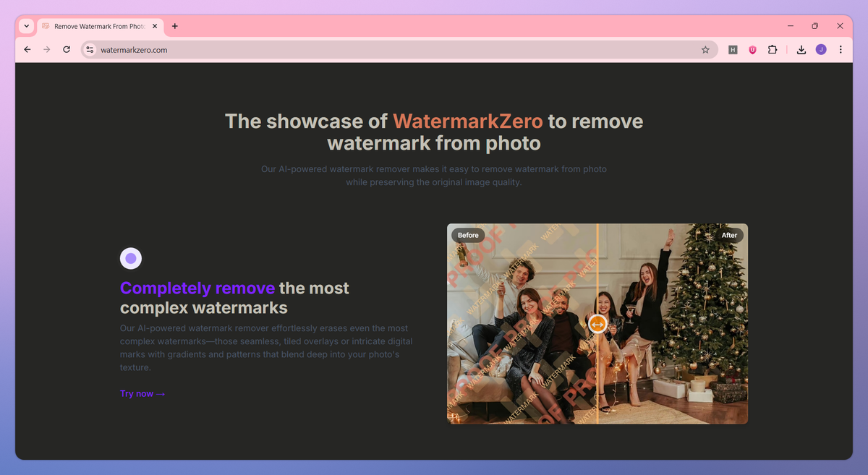Focus the watermarkzero.com address bar
Viewport: 868px width, 475px height.
tap(399, 50)
